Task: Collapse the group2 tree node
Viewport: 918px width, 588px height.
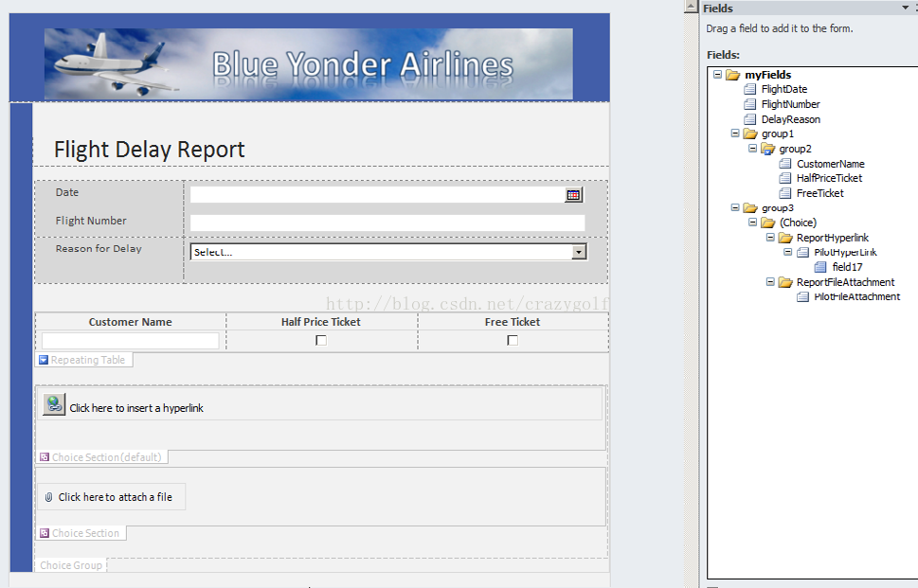Action: pos(752,149)
